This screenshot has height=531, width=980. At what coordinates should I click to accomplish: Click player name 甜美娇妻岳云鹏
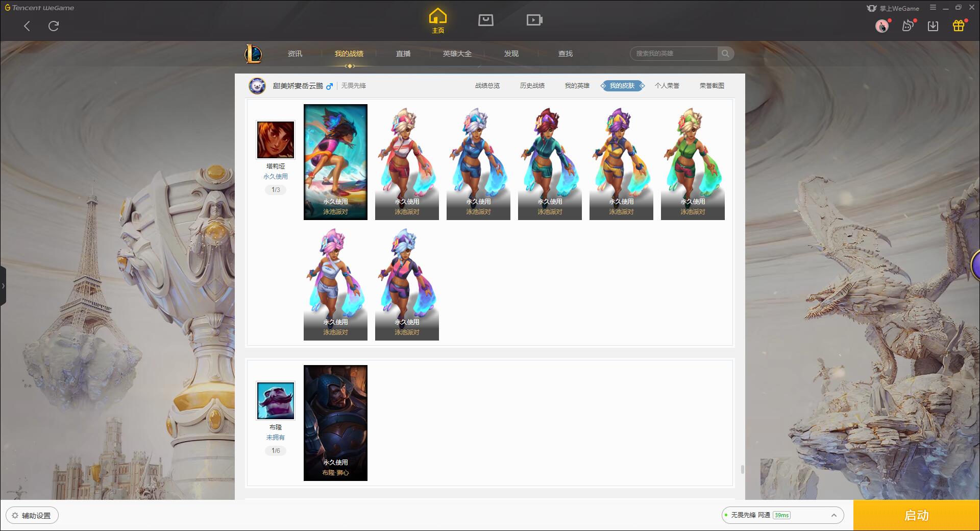(298, 86)
